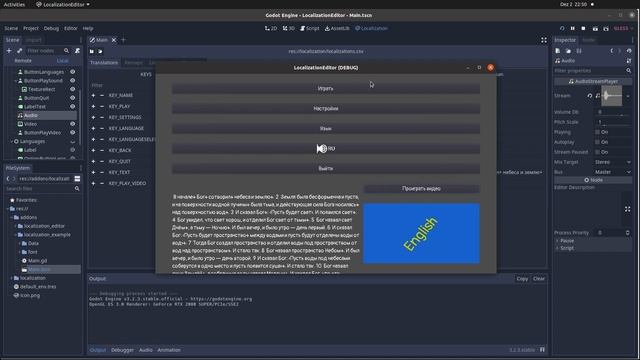Open the Localization workspace
640x360 pixels.
(x=371, y=28)
